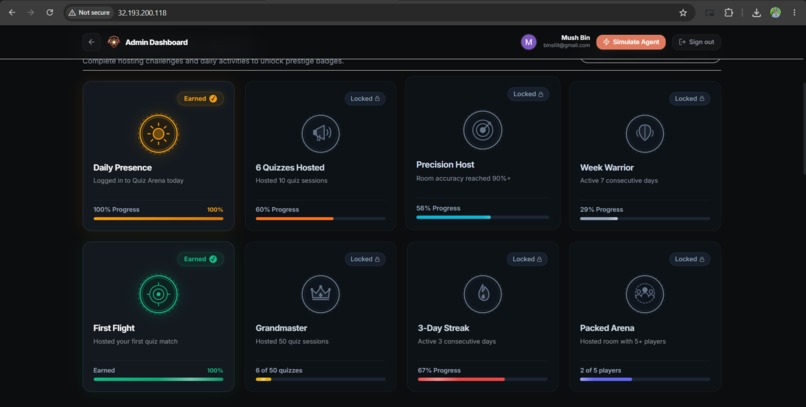Viewport: 806px width, 407px height.
Task: Click the 6 Quizzes Hosted progress bar
Action: (320, 219)
